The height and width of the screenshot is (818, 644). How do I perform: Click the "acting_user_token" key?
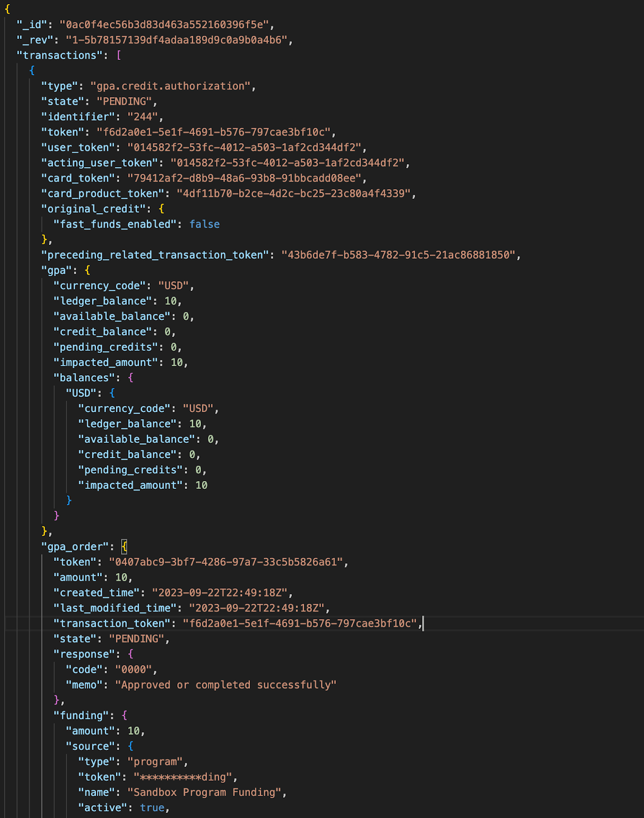point(100,163)
